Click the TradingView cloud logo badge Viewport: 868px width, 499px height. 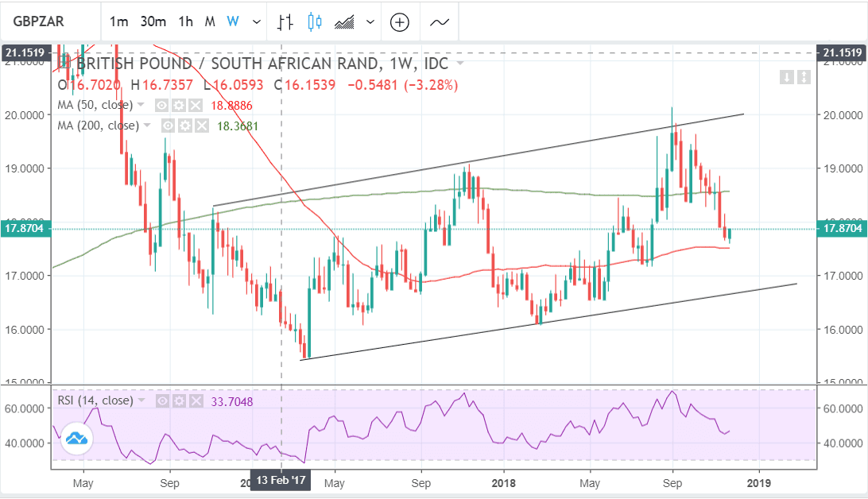[x=76, y=439]
